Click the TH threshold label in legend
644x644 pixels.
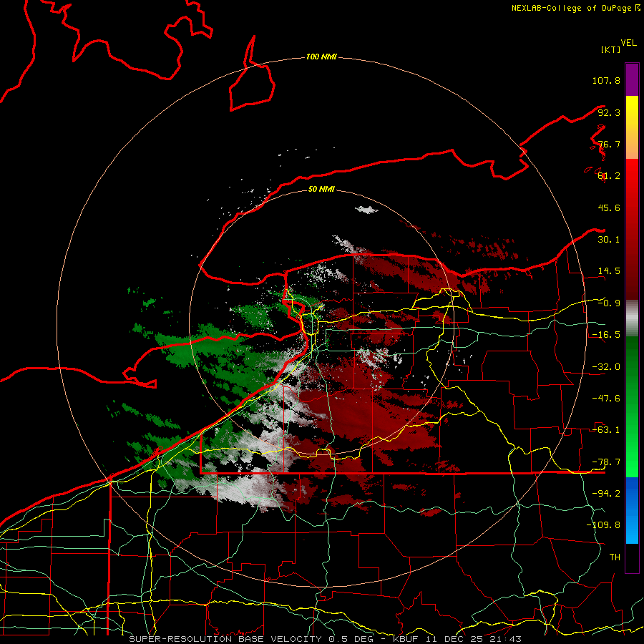(x=615, y=557)
